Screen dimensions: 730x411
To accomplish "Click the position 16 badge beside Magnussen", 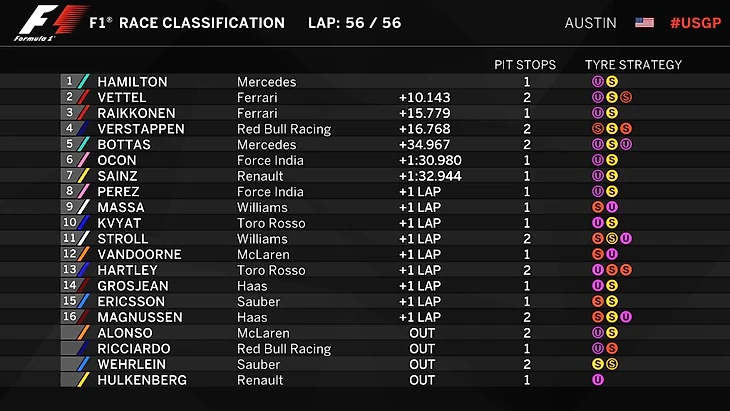I will [69, 317].
